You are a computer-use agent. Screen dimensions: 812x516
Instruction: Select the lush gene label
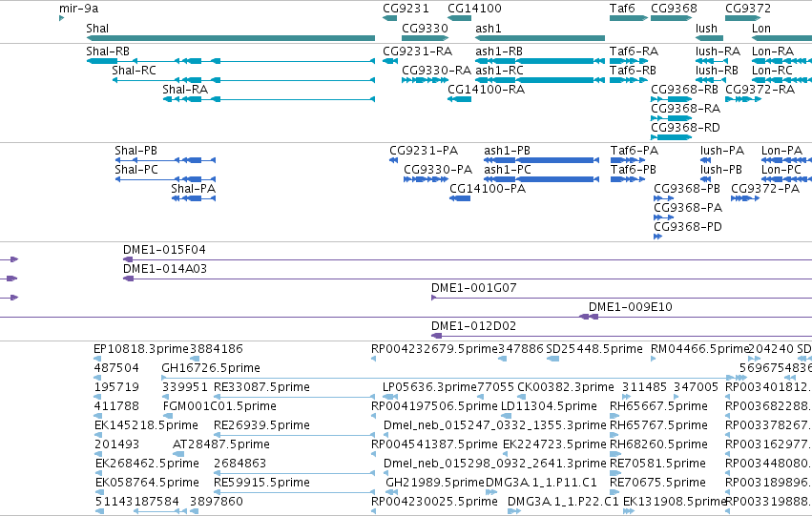(706, 29)
